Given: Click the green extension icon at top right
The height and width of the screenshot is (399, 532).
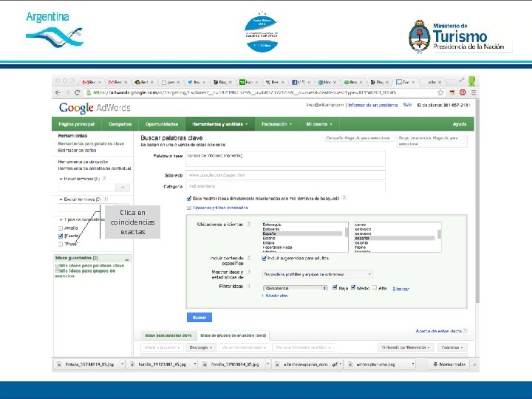Looking at the screenshot, I should [471, 81].
